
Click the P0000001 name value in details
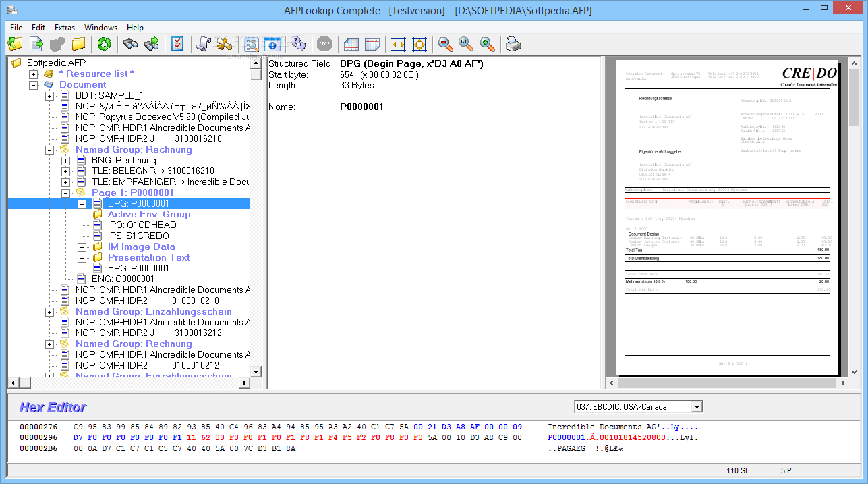point(361,107)
